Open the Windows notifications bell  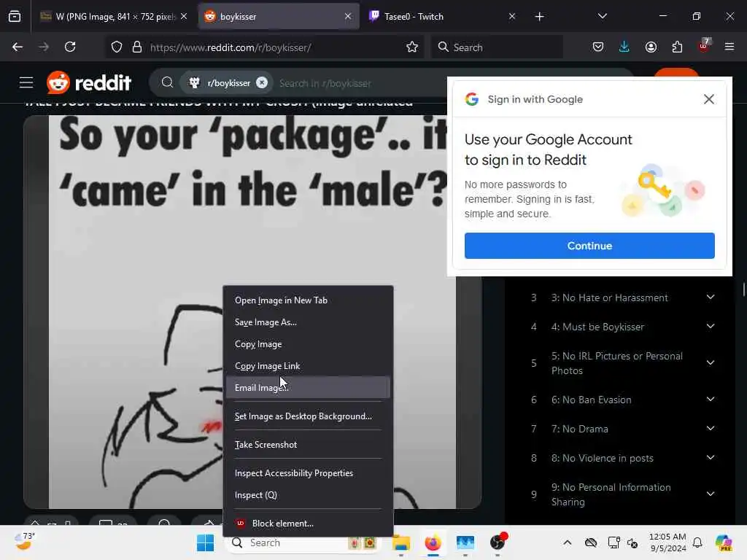pos(697,542)
